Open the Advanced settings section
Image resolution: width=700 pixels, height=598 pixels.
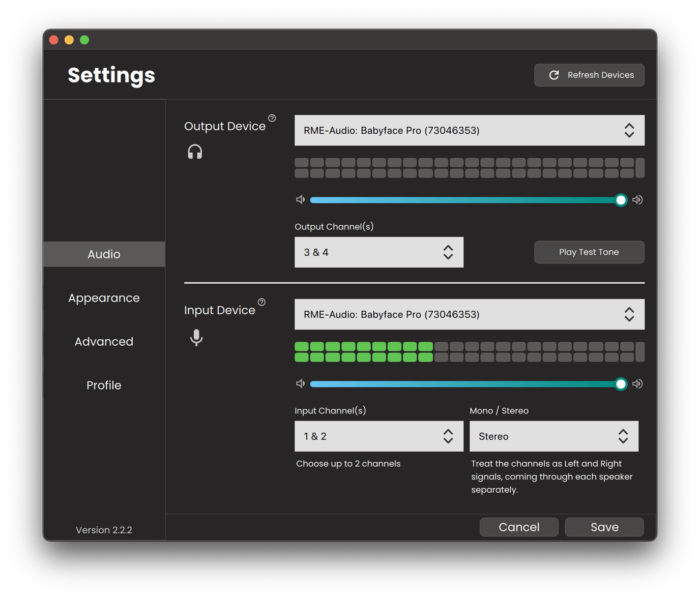(x=104, y=341)
